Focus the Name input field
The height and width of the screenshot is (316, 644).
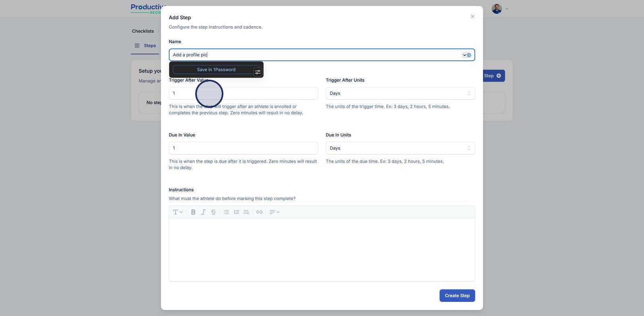pos(314,55)
